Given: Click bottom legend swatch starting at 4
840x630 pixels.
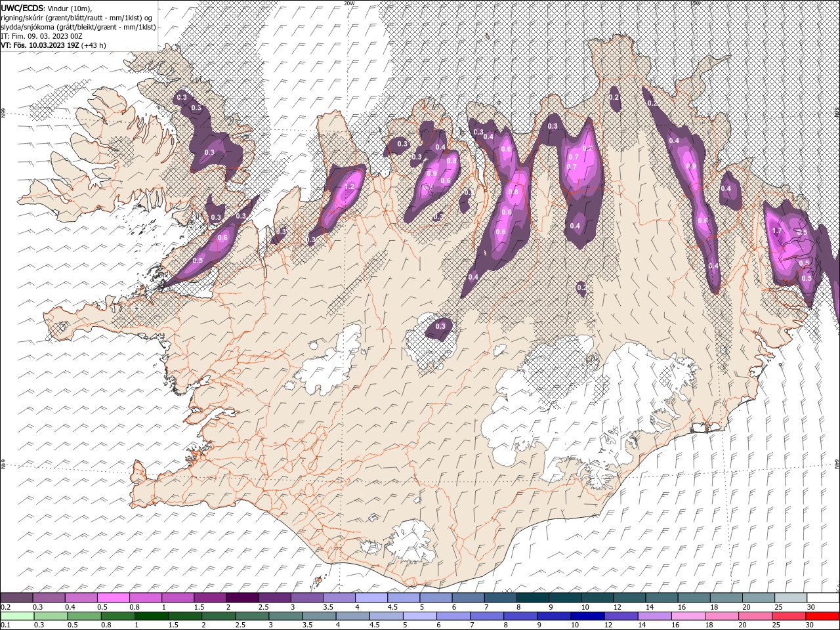Looking at the screenshot, I should coord(352,616).
